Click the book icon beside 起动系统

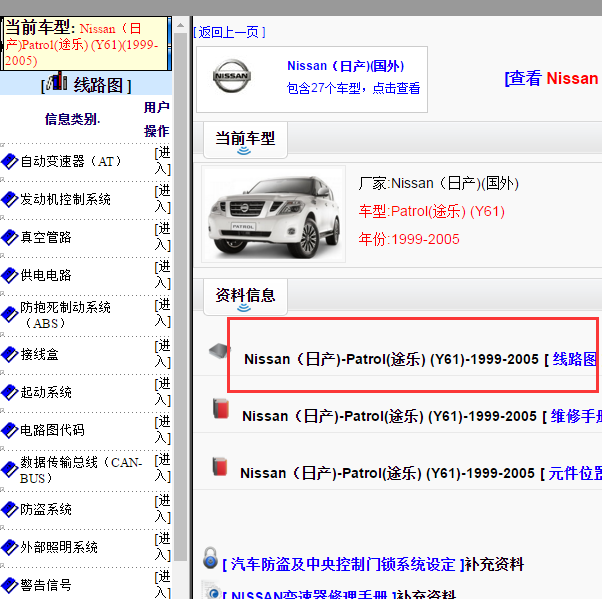tap(10, 392)
